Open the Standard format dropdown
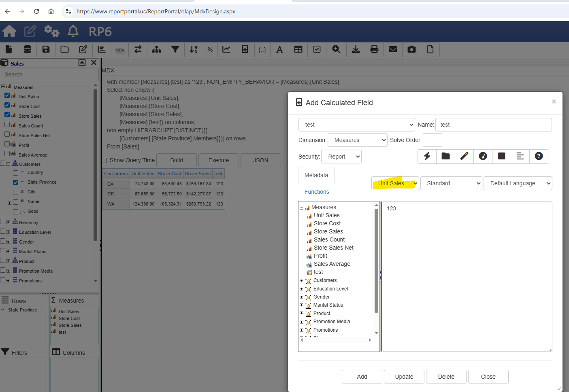Screen dimensions: 569x392 (x=451, y=183)
